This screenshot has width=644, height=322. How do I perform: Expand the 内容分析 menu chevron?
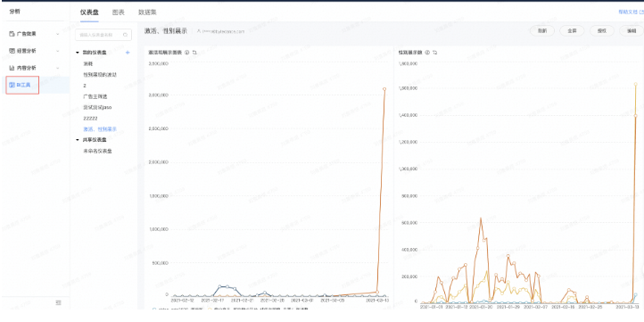[58, 68]
